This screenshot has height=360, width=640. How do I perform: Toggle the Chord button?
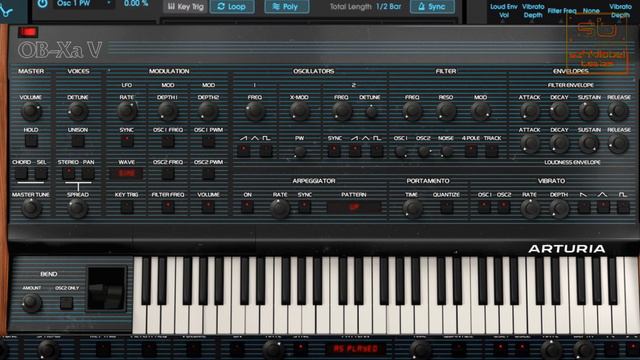pyautogui.click(x=21, y=173)
